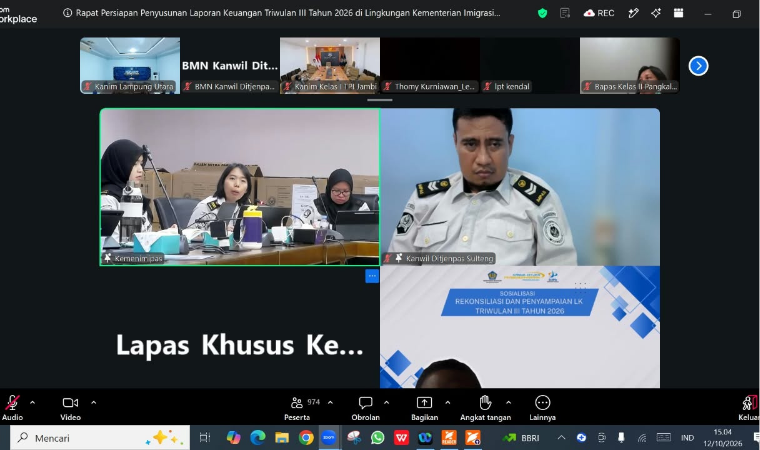
Task: Expand the Bagikan options caret
Action: 447,402
